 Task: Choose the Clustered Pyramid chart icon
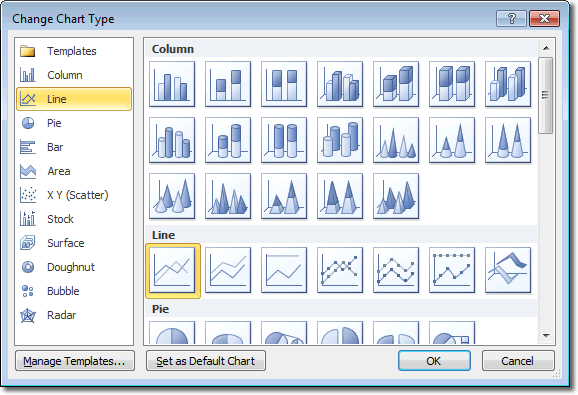[x=228, y=196]
